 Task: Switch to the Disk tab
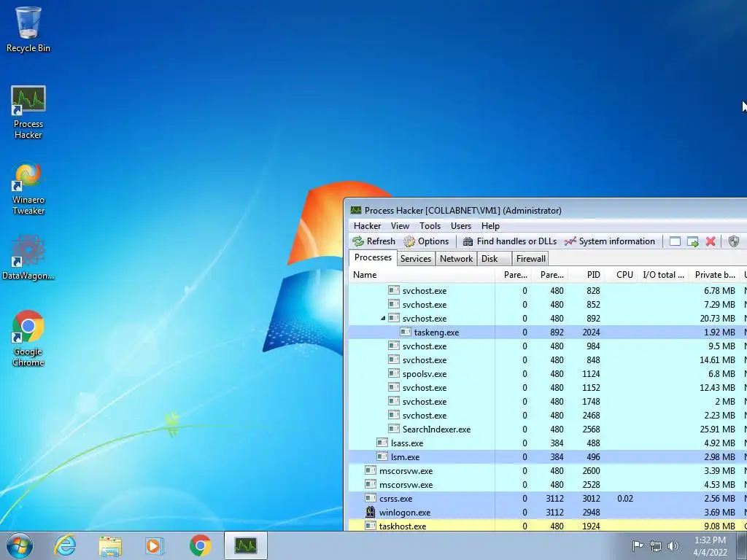494,259
